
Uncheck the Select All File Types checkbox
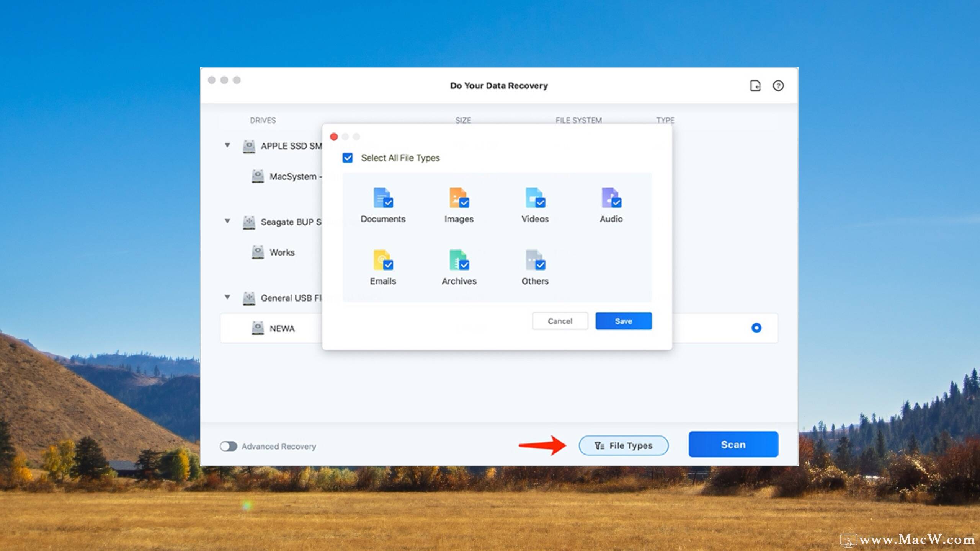[347, 158]
